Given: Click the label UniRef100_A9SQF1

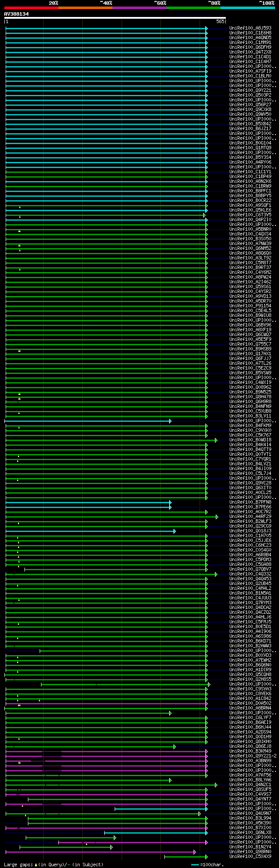Looking at the screenshot, I should point(250,205).
